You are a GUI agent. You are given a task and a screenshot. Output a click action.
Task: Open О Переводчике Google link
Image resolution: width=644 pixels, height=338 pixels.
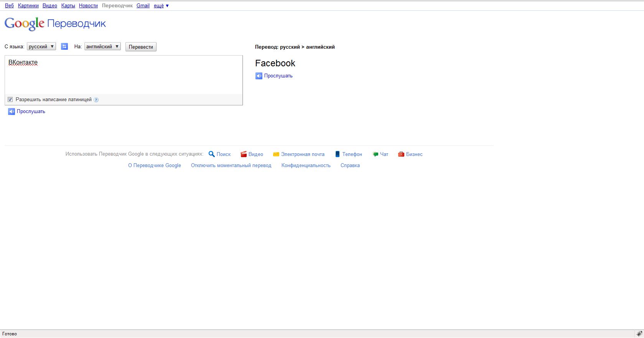pyautogui.click(x=155, y=166)
